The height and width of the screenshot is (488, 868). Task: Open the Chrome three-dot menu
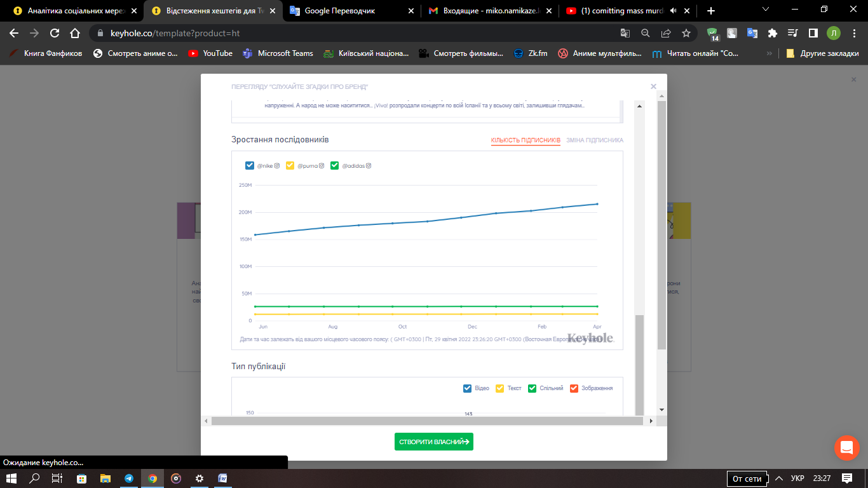coord(853,33)
